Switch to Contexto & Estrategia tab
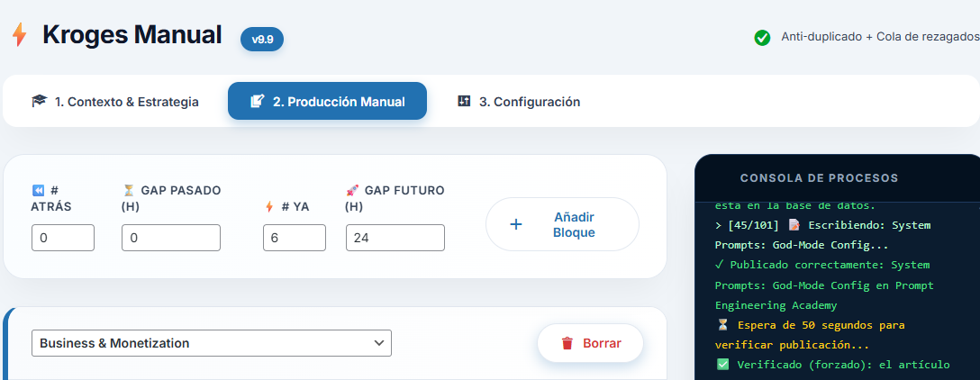The width and height of the screenshot is (980, 380). pyautogui.click(x=115, y=102)
